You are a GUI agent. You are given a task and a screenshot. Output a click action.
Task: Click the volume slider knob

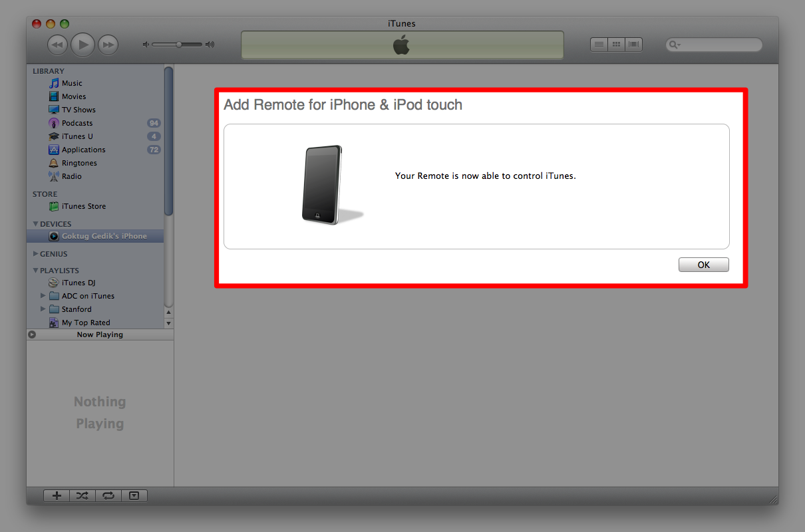(x=179, y=45)
